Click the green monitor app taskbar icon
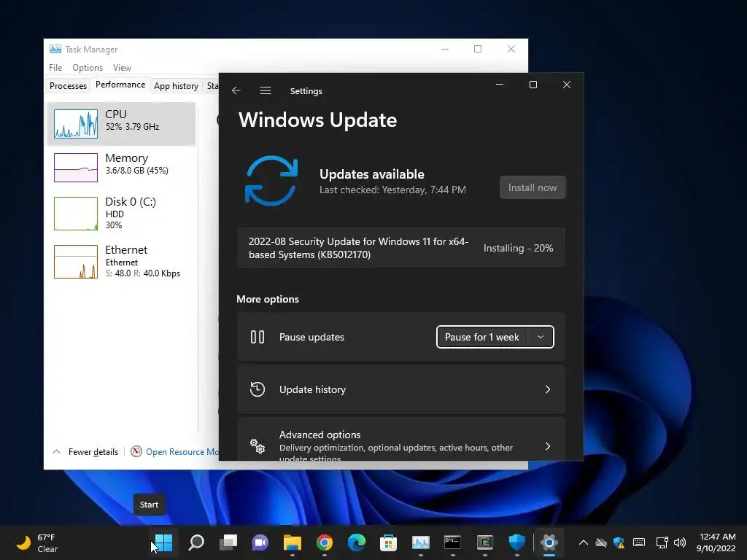Viewport: 747px width, 560px height. tap(485, 542)
